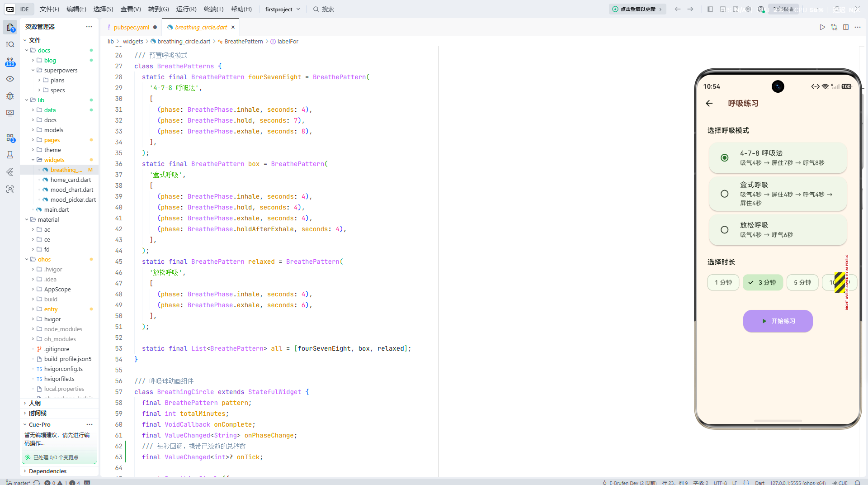Navigate forward with the right arrow
Viewport: 868px width, 485px height.
tap(690, 9)
